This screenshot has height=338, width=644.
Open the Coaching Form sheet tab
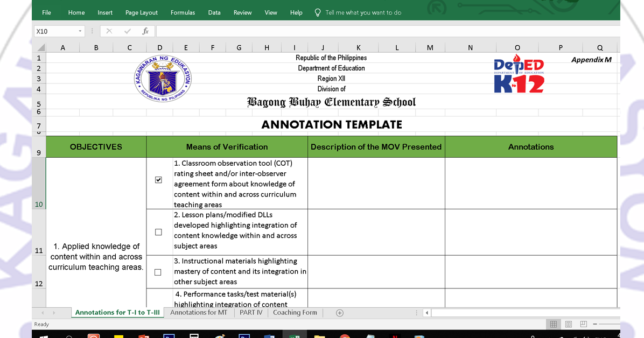295,312
